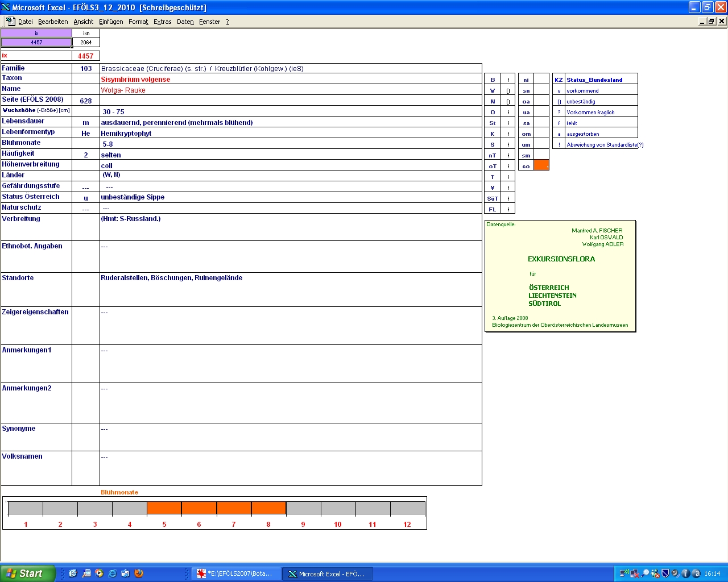The image size is (728, 582).
Task: Launch Internet Explorer from quick launch
Action: click(112, 573)
